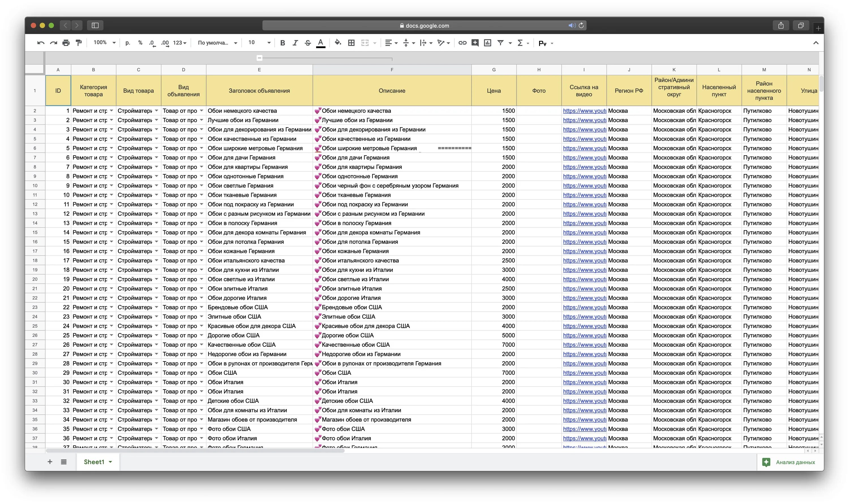This screenshot has width=849, height=504.
Task: Decrease decimal places
Action: tap(152, 43)
